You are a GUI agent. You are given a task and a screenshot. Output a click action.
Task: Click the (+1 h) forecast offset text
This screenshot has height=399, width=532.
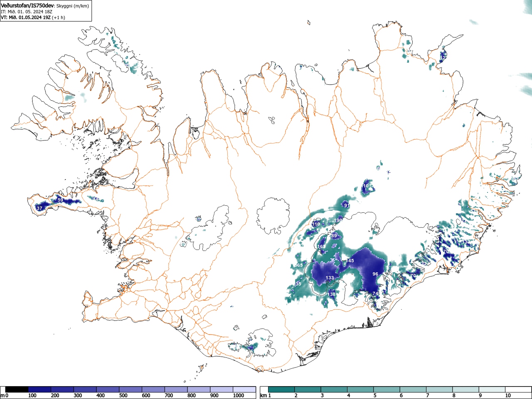pyautogui.click(x=59, y=17)
